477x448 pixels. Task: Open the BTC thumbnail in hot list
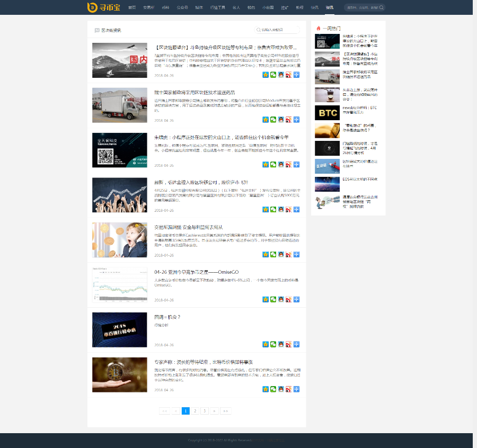[327, 113]
